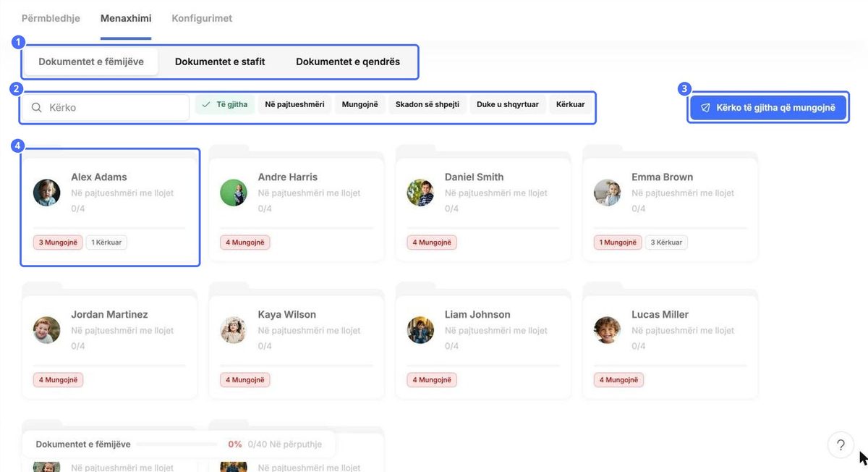The height and width of the screenshot is (472, 868).
Task: Click 4 Mungojnë badge on Andre Harris
Action: coord(245,243)
